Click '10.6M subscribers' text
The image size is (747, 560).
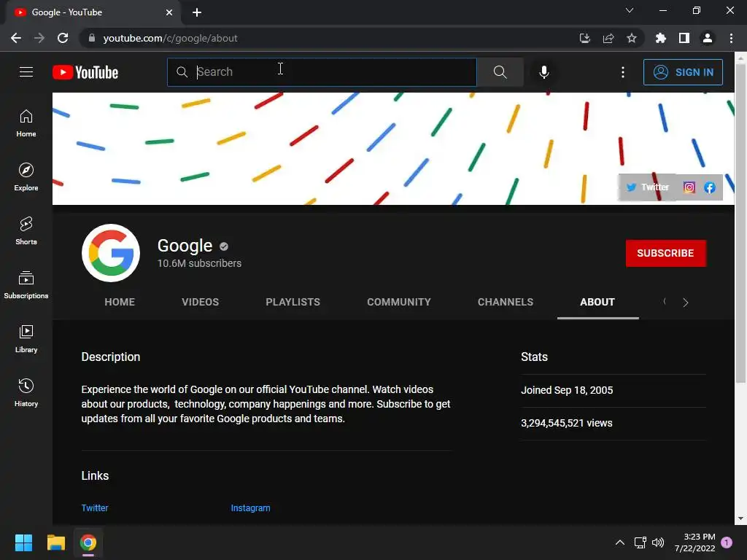coord(199,263)
